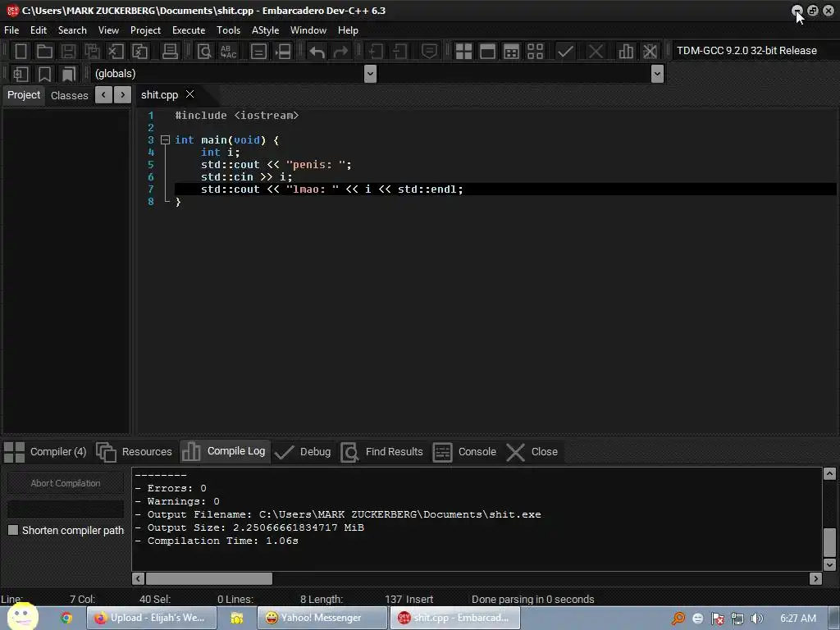Image resolution: width=840 pixels, height=630 pixels.
Task: Click compile log scroll down arrow
Action: click(x=829, y=564)
